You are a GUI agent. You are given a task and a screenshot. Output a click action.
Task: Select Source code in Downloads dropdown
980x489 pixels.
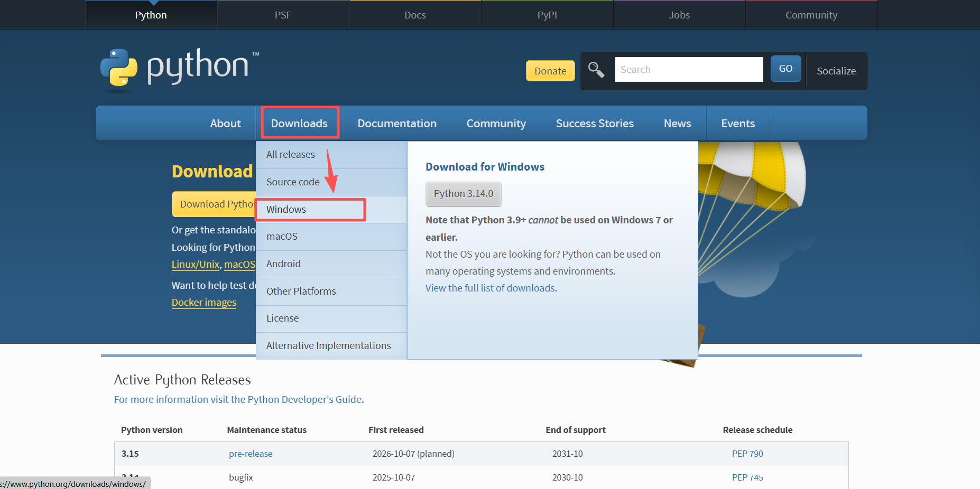tap(331, 182)
